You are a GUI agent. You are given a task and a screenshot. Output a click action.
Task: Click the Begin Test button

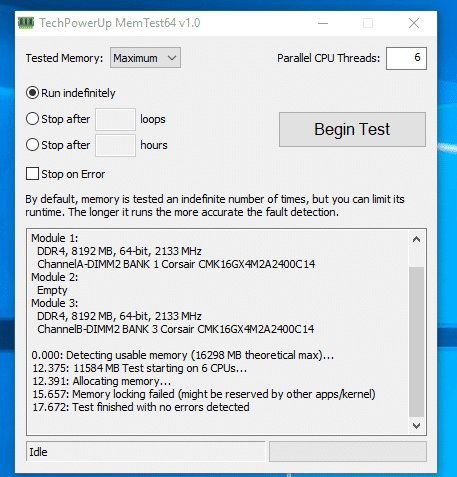click(352, 129)
